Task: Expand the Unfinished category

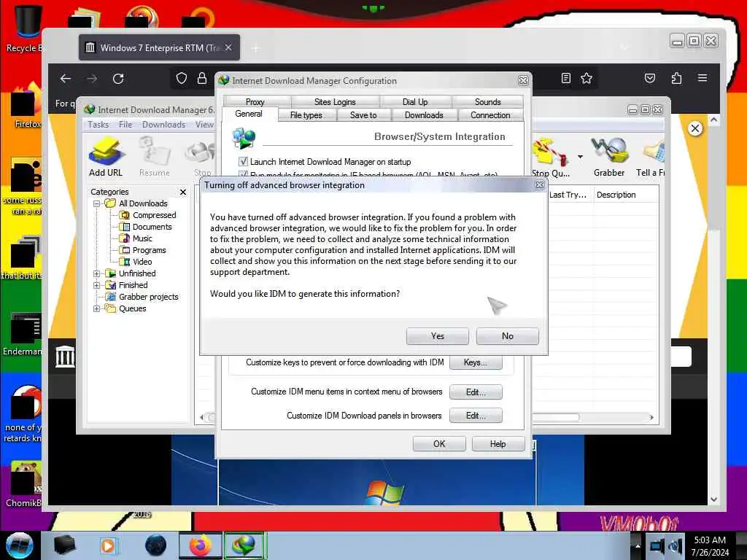Action: pyautogui.click(x=97, y=273)
